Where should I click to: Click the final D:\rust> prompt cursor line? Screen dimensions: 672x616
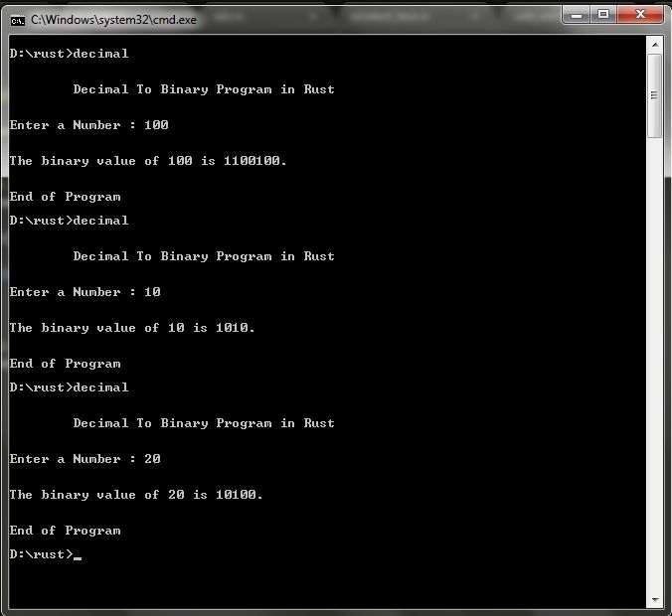click(46, 554)
